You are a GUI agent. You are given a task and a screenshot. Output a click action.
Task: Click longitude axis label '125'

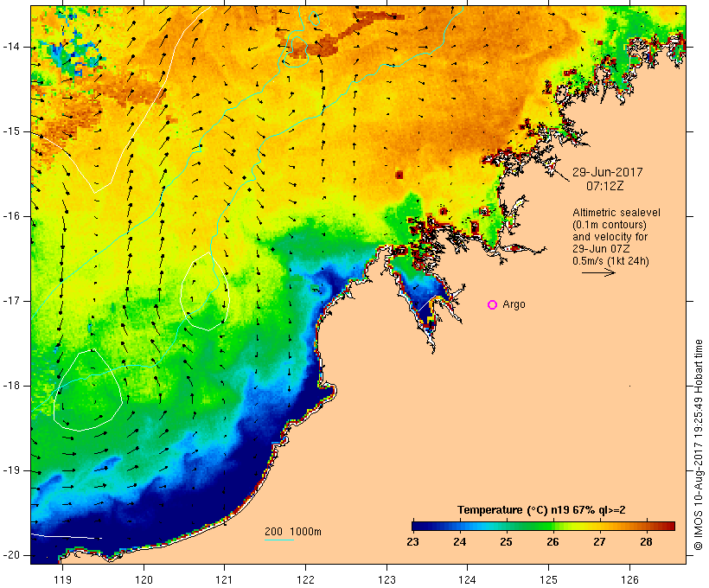549,579
